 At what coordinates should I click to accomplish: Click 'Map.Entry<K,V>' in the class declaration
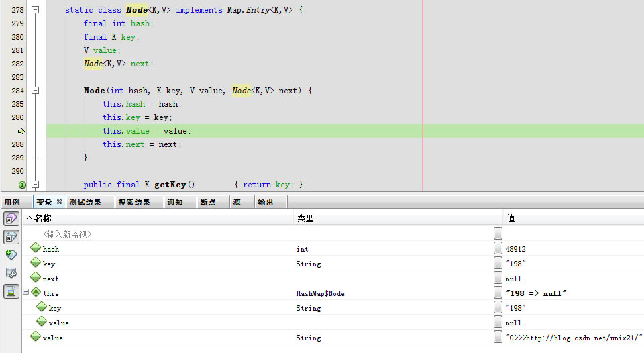point(260,10)
